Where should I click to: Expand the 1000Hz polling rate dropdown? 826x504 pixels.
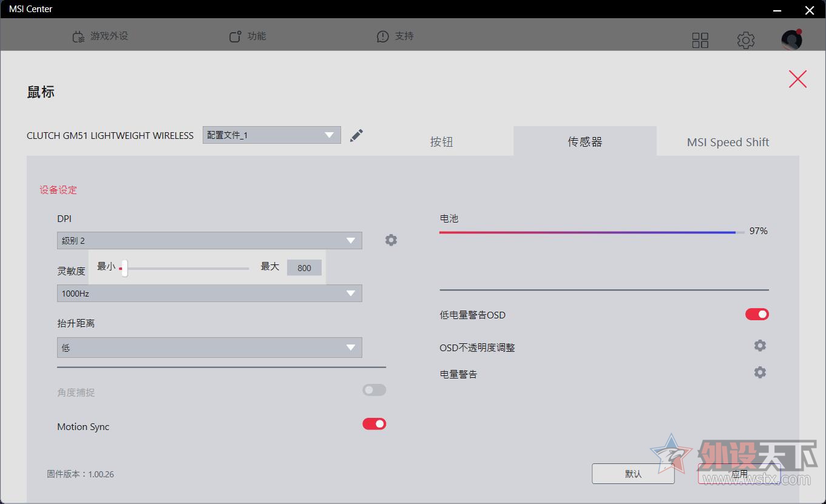pyautogui.click(x=209, y=293)
